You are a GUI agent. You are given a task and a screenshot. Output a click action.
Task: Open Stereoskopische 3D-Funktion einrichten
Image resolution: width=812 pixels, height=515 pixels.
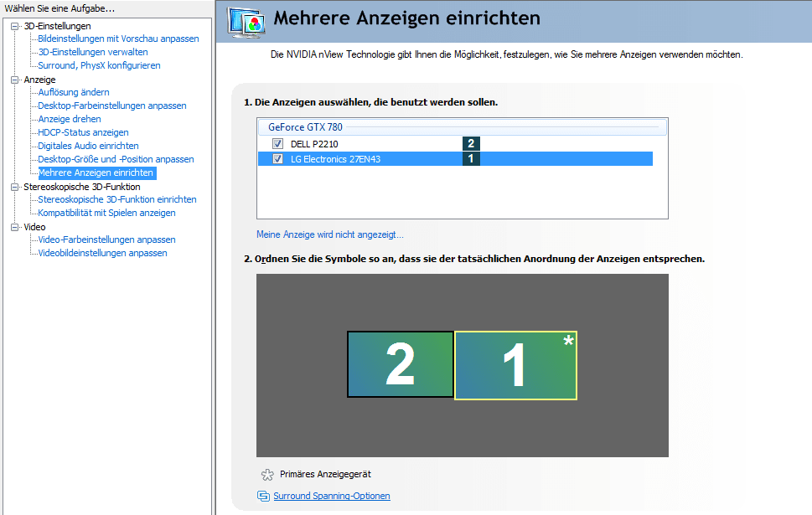pyautogui.click(x=117, y=199)
